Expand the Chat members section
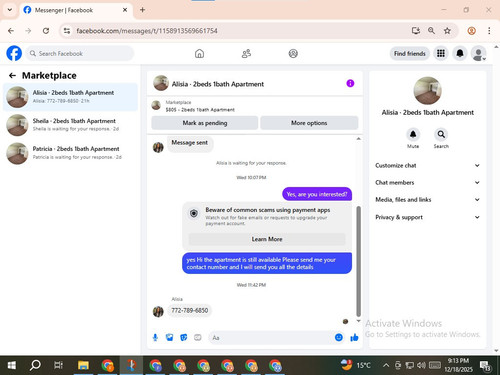 (428, 183)
